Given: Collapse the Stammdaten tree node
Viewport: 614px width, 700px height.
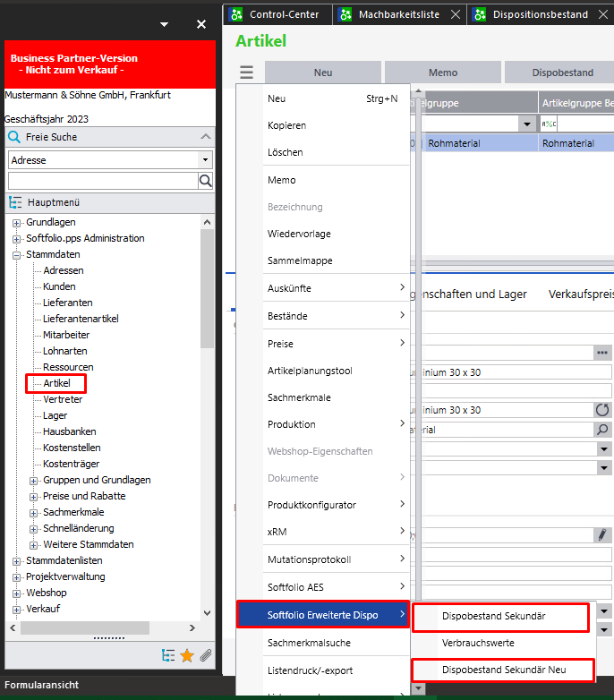Looking at the screenshot, I should (x=16, y=255).
